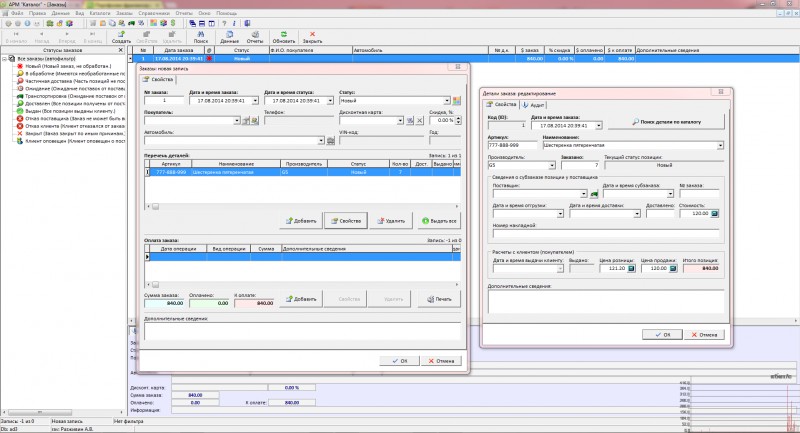Screen dimensions: 800x433
Task: Click the Печать button
Action: tap(439, 299)
